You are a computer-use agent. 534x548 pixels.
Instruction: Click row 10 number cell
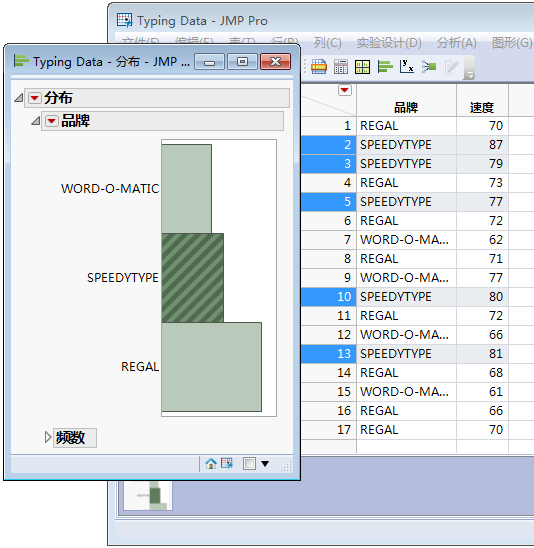329,297
